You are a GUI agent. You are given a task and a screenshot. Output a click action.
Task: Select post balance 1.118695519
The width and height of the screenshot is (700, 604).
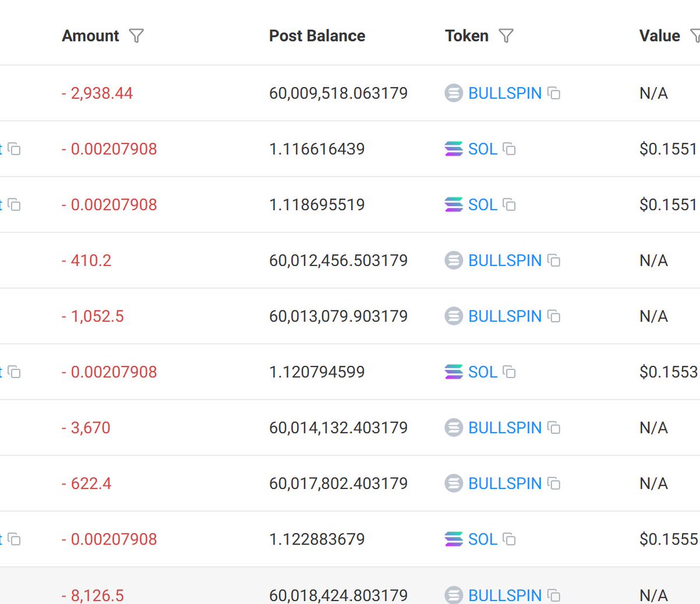click(317, 205)
